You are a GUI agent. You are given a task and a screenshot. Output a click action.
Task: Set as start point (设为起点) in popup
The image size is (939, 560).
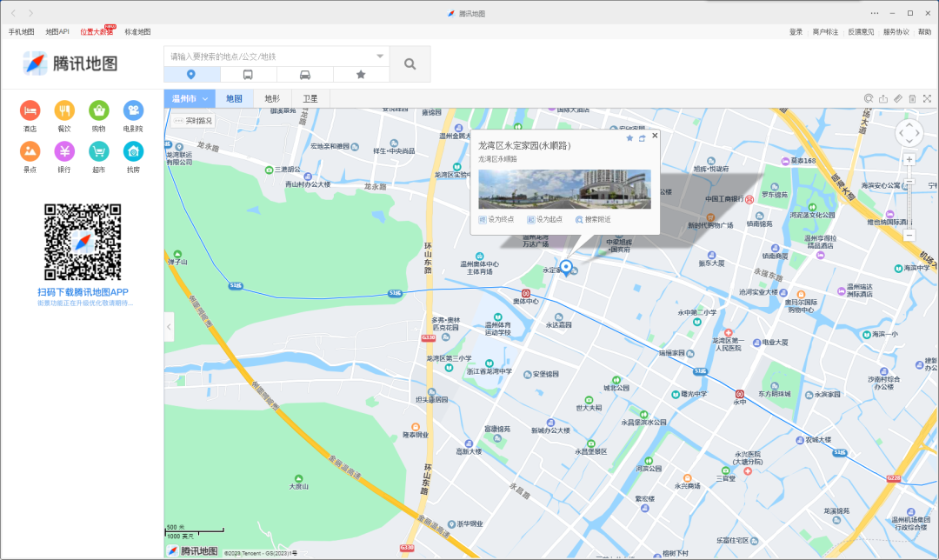coord(545,220)
